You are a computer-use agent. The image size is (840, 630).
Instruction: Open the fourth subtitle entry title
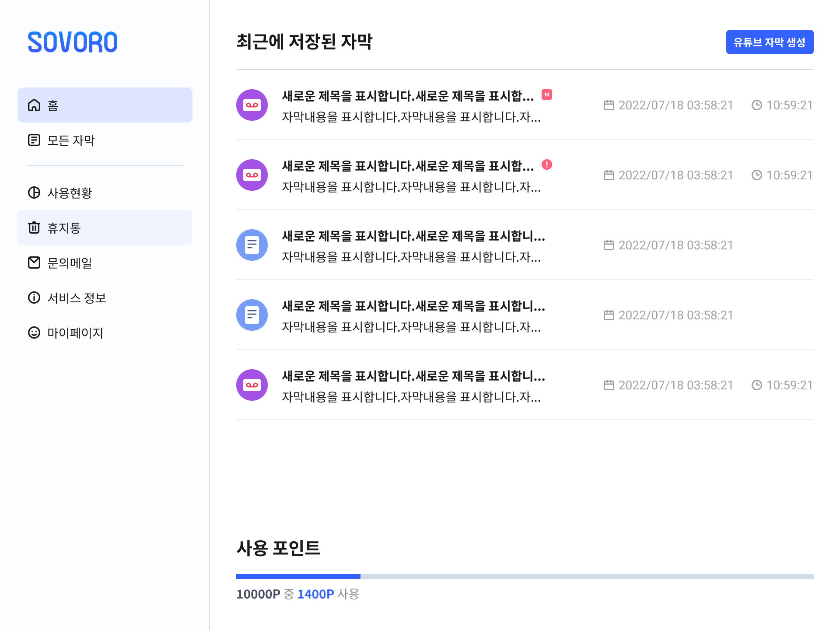coord(413,306)
